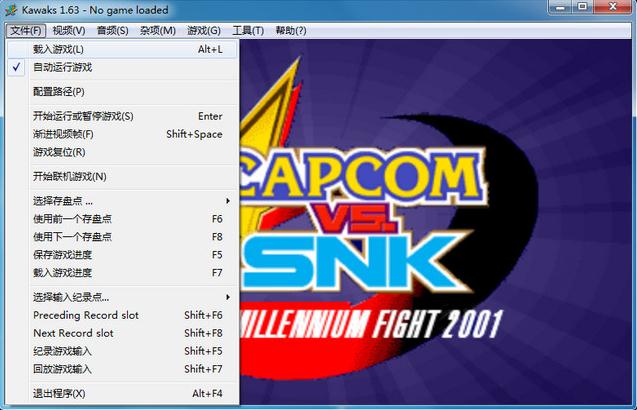Click the Kawaks app icon in title bar
Screen dimensions: 637x410
11,10
